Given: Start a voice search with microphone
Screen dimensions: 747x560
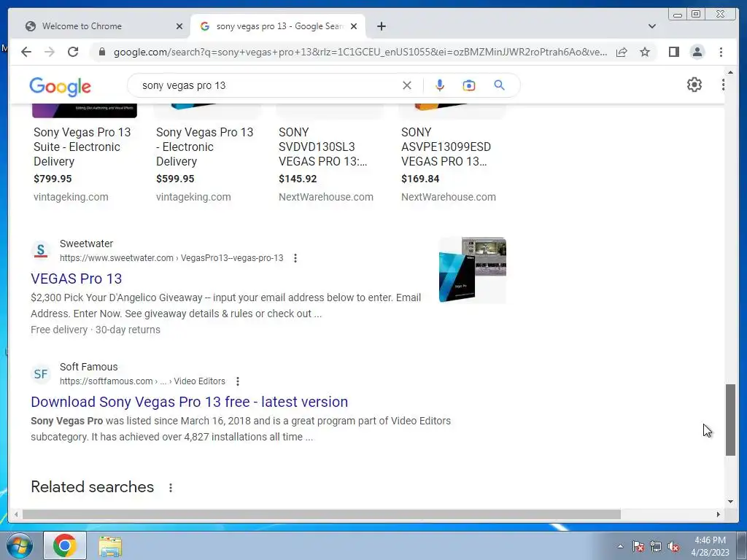Looking at the screenshot, I should 440,85.
